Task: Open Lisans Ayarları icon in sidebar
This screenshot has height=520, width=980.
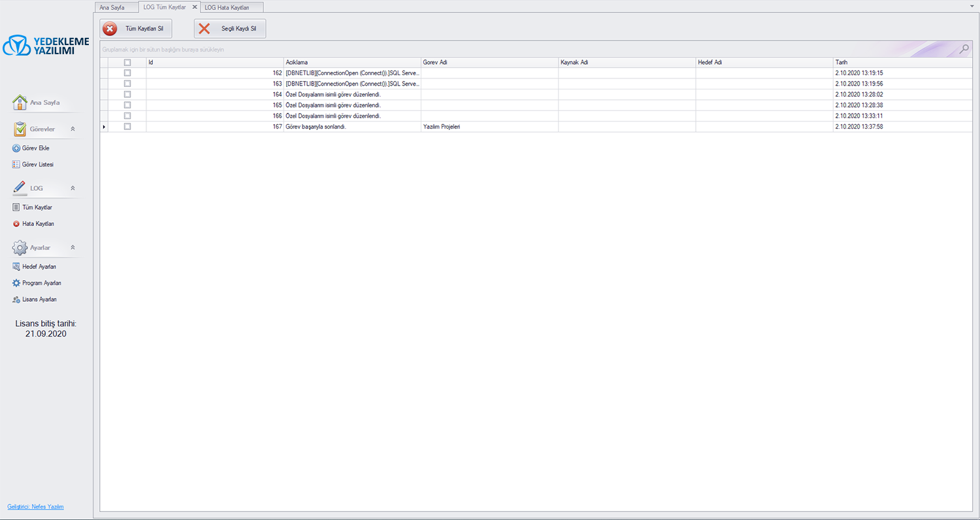Action: click(x=16, y=299)
